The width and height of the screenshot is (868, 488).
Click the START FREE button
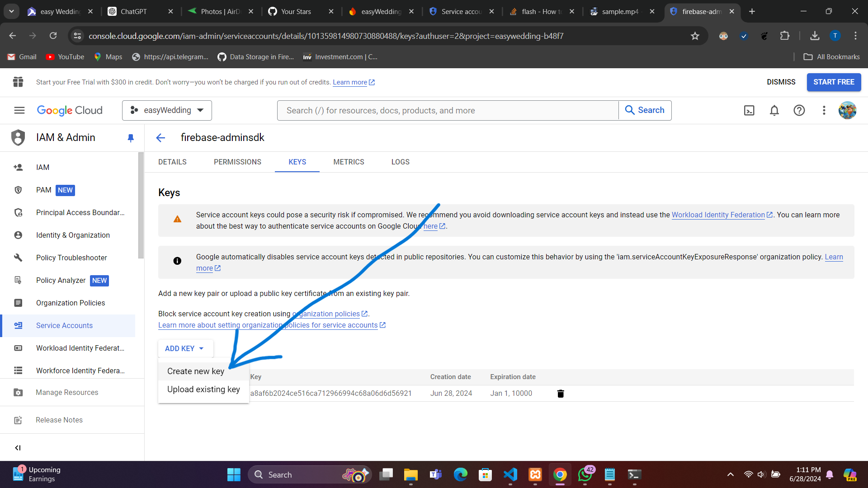click(x=834, y=82)
